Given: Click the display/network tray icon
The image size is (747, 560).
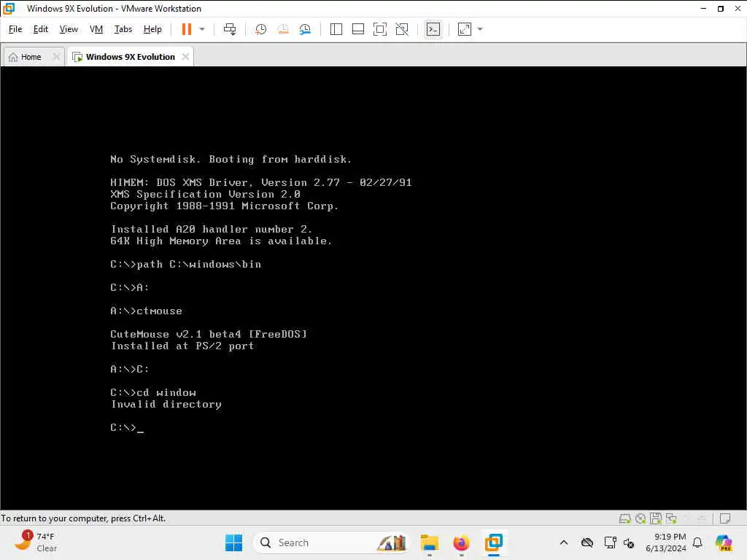Looking at the screenshot, I should (x=610, y=542).
